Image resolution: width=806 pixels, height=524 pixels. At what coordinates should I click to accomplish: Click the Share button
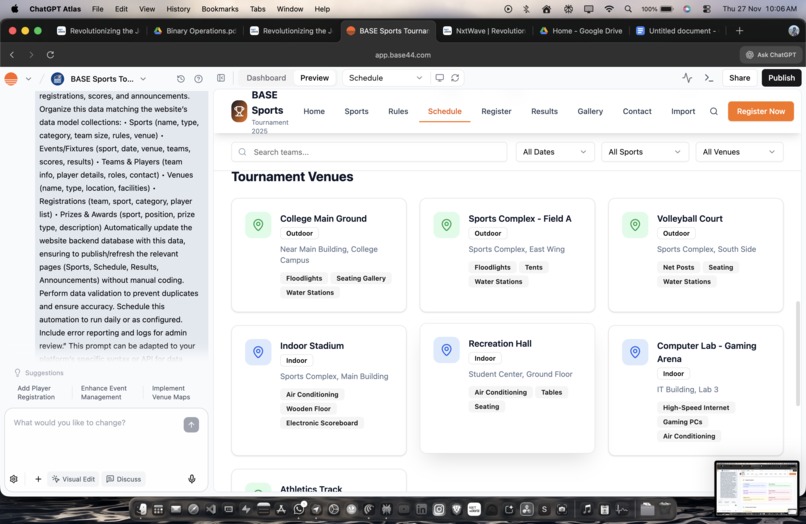tap(739, 78)
